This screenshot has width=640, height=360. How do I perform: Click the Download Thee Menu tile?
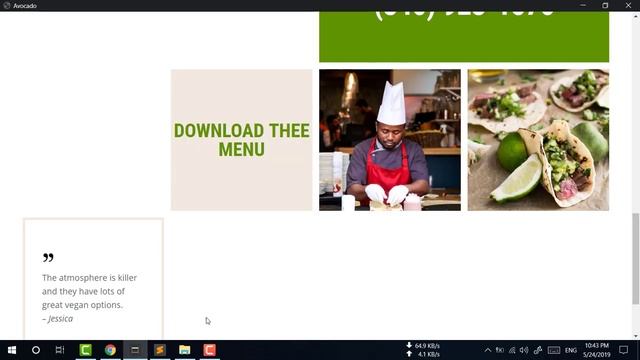coord(242,140)
